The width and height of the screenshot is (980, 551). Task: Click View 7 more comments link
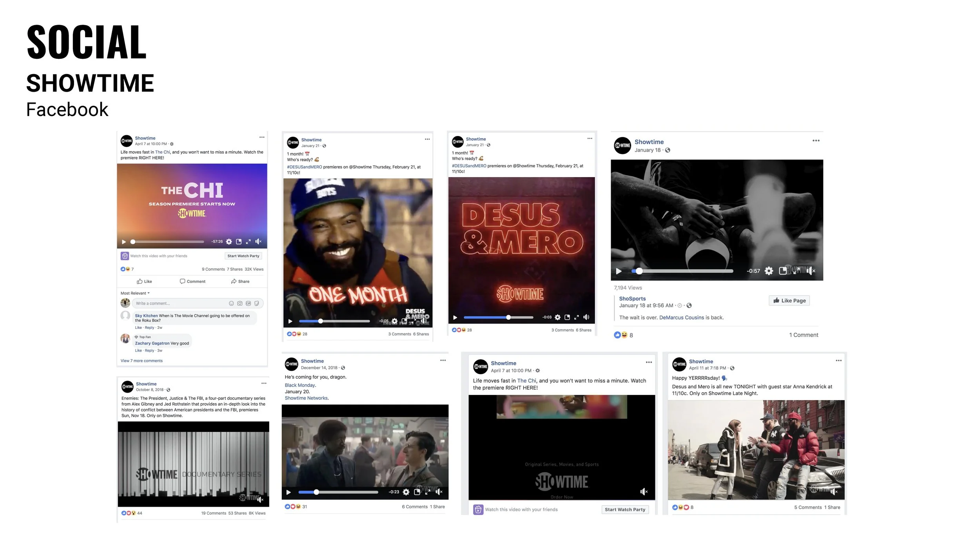point(142,361)
